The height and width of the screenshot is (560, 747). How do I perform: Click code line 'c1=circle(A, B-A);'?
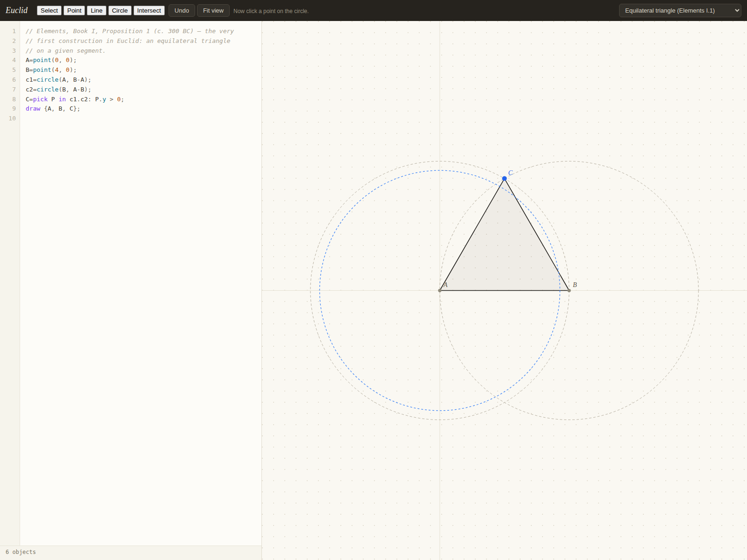point(58,80)
